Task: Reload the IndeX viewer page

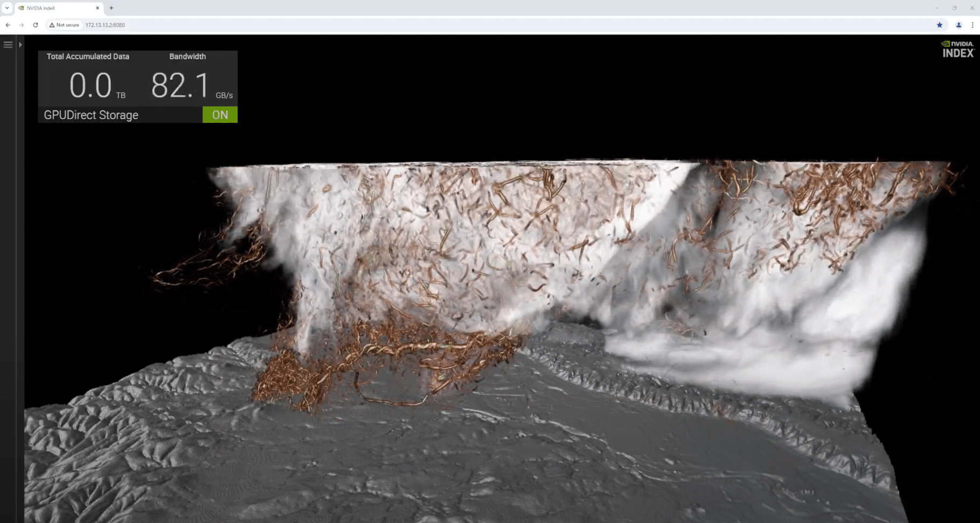Action: click(36, 25)
